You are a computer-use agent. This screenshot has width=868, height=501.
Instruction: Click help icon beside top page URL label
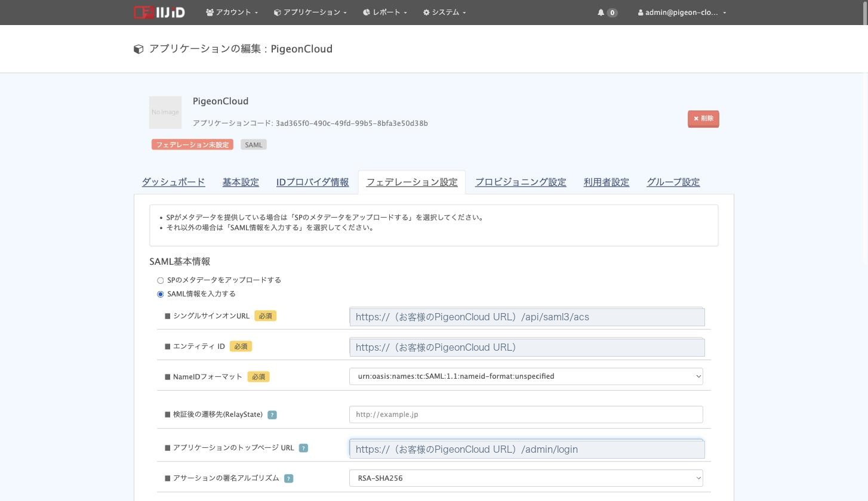click(303, 448)
